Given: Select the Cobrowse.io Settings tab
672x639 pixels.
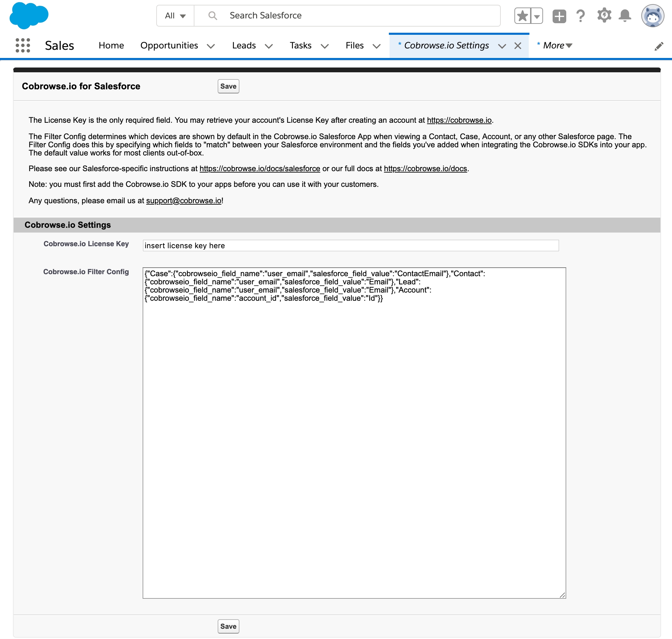Looking at the screenshot, I should [x=447, y=45].
